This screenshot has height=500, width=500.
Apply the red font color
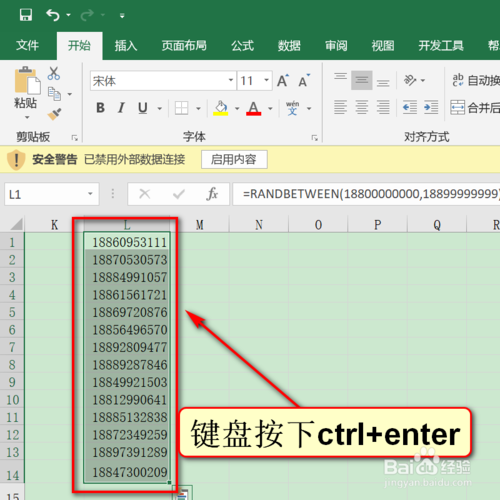coord(254,108)
